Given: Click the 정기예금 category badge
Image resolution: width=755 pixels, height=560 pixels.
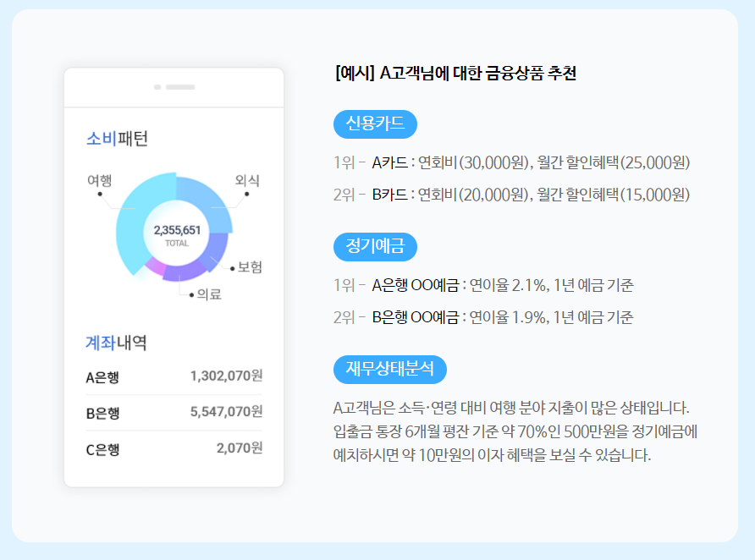Looking at the screenshot, I should 375,247.
